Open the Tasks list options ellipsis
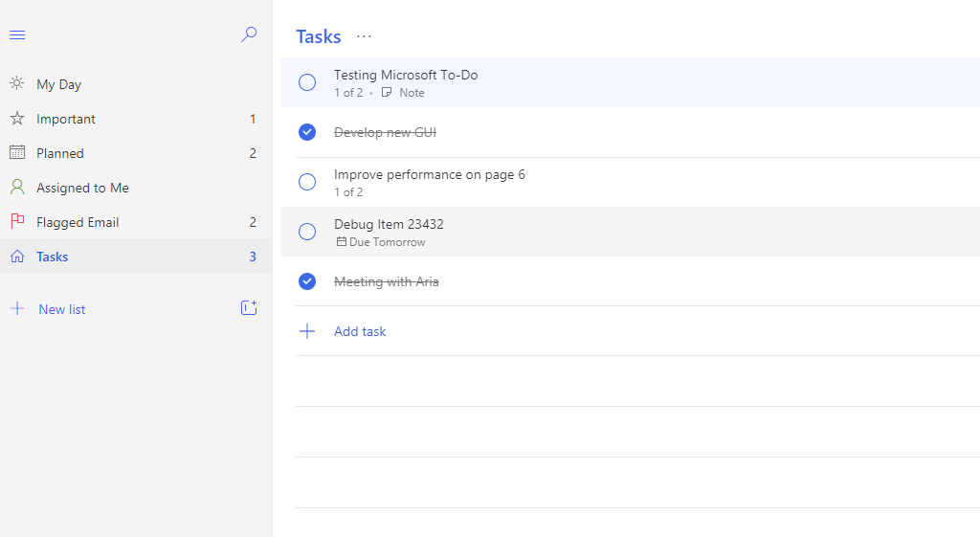This screenshot has height=537, width=980. [x=364, y=36]
